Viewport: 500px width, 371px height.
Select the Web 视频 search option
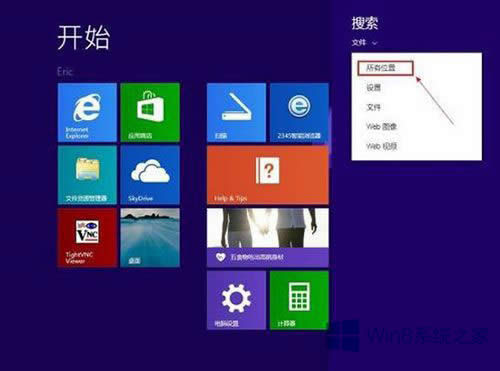(x=381, y=146)
